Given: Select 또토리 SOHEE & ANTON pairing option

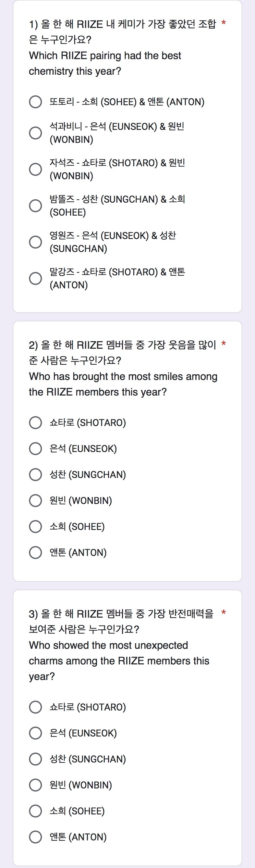Looking at the screenshot, I should (x=35, y=102).
